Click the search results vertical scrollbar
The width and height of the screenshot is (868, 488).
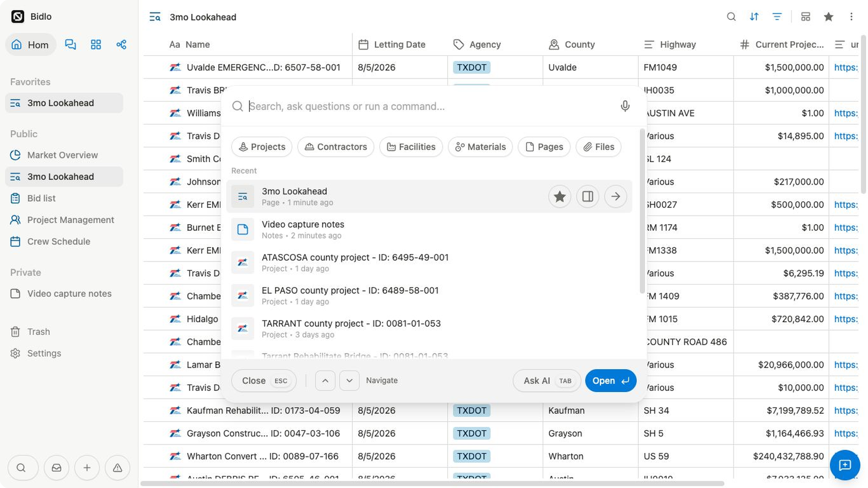pos(642,211)
